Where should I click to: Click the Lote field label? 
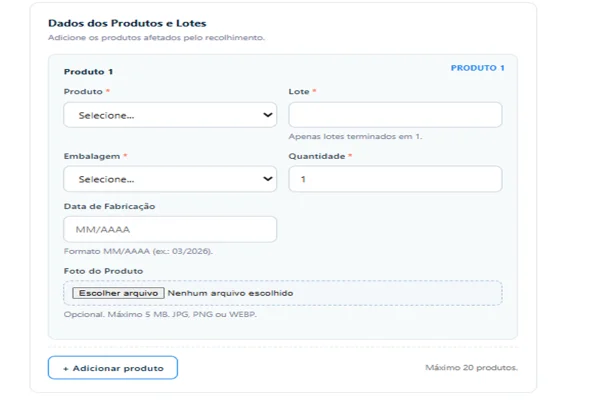[299, 91]
